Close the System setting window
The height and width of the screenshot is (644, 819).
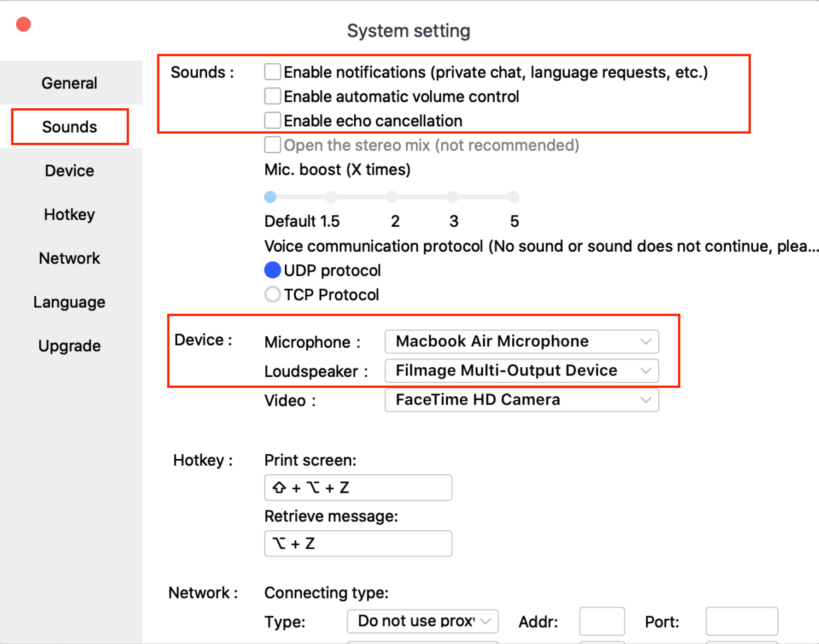coord(23,24)
